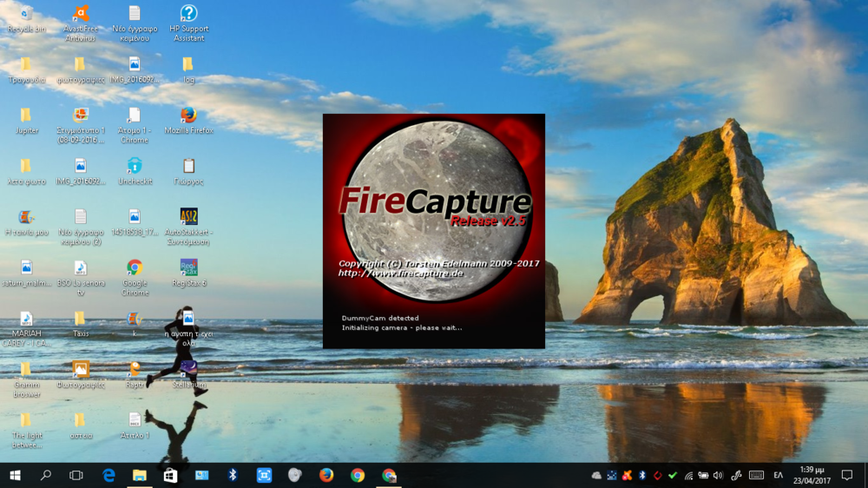Select the Jupiter folder on desktop
Viewport: 868px width, 488px height.
pyautogui.click(x=26, y=115)
